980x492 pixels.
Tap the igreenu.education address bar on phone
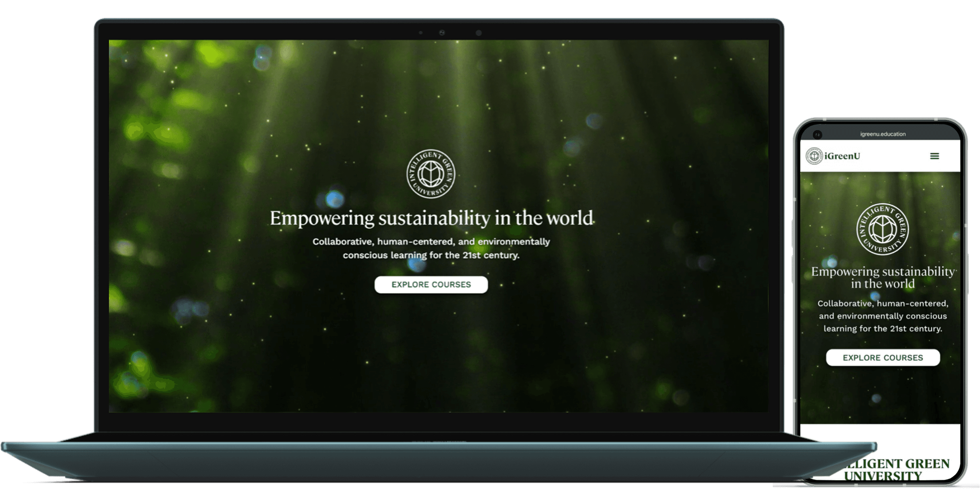pos(882,134)
